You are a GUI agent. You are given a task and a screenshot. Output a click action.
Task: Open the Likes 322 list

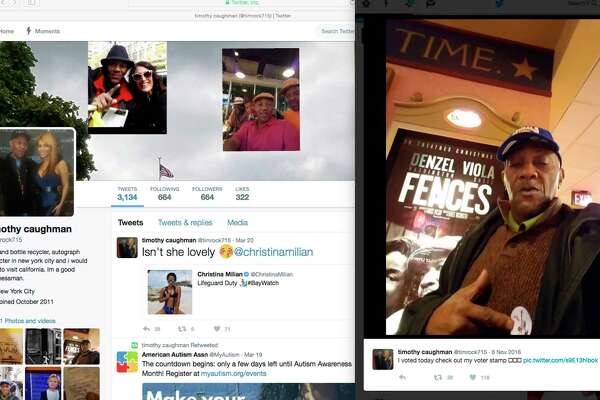(x=242, y=194)
